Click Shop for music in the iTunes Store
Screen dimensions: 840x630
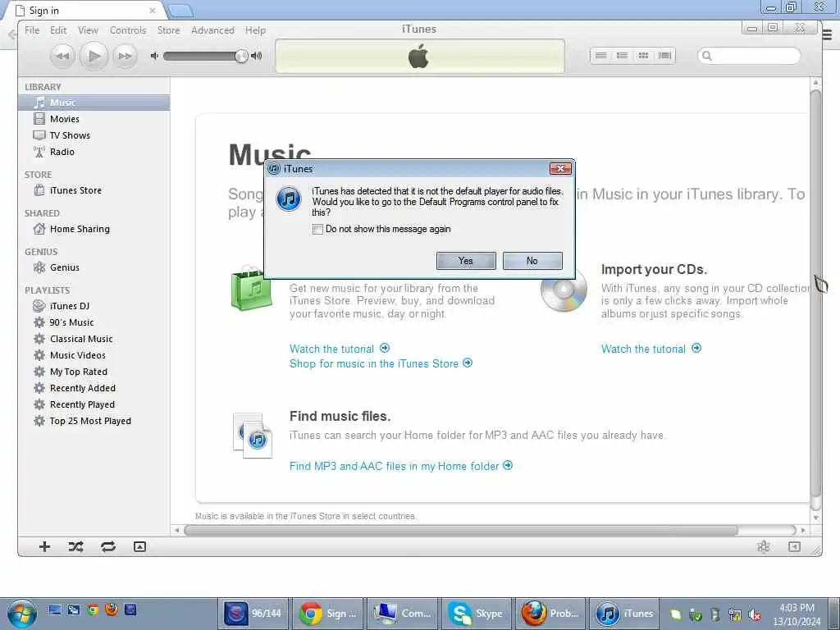click(381, 363)
